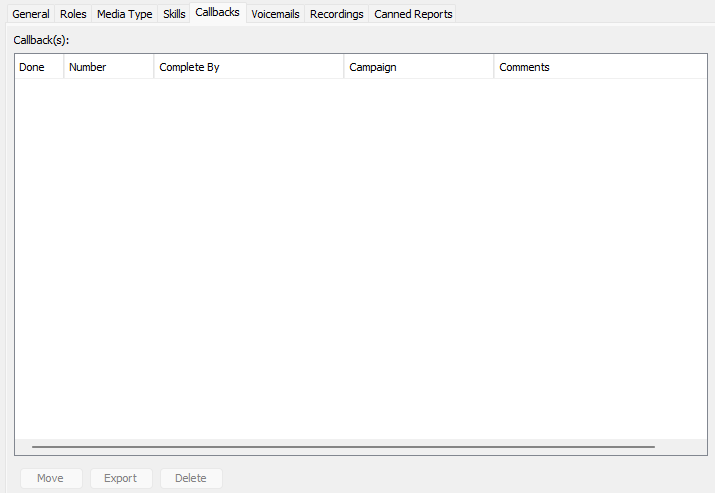The width and height of the screenshot is (715, 493).
Task: Open the Roles tab
Action: (x=73, y=14)
